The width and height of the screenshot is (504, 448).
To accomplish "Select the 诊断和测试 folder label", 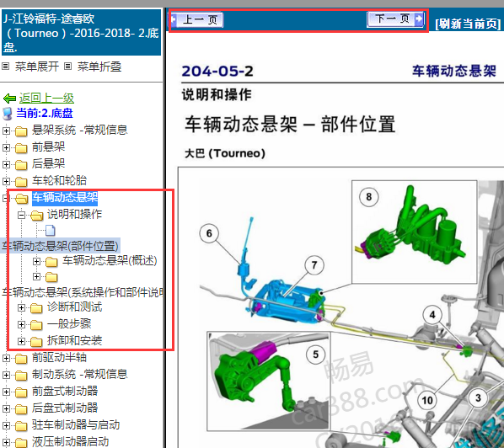I will click(74, 307).
